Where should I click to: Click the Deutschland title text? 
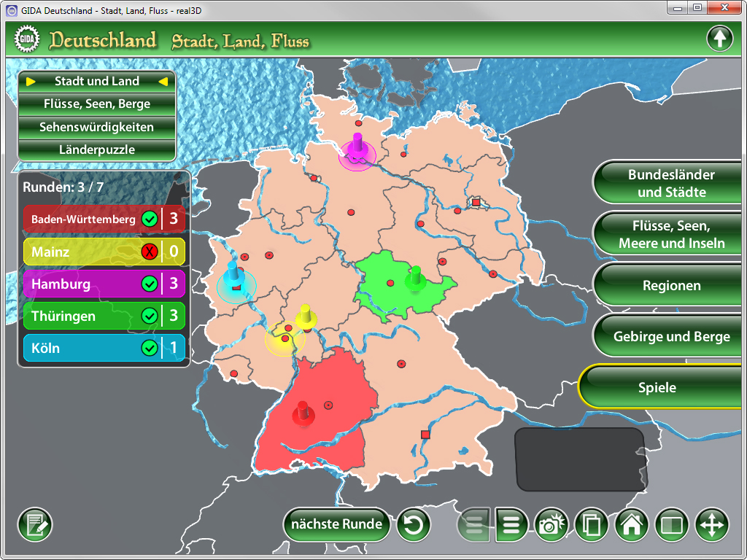click(103, 40)
